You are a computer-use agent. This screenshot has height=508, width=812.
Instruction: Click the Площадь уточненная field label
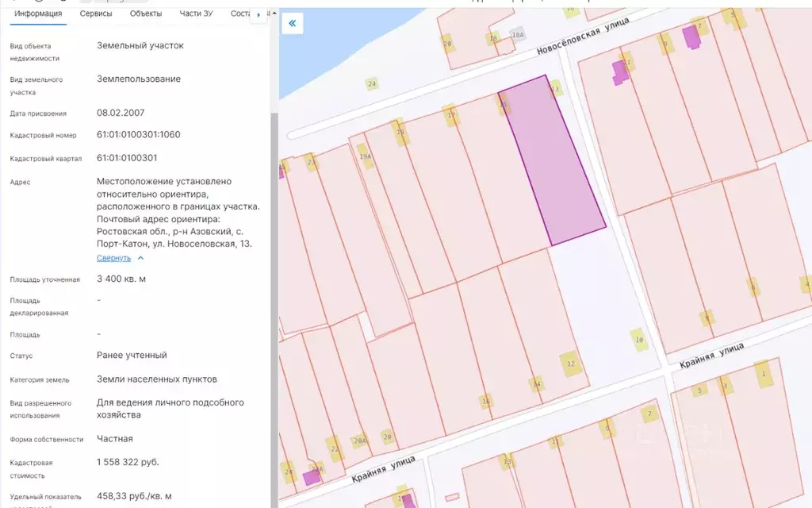(45, 280)
